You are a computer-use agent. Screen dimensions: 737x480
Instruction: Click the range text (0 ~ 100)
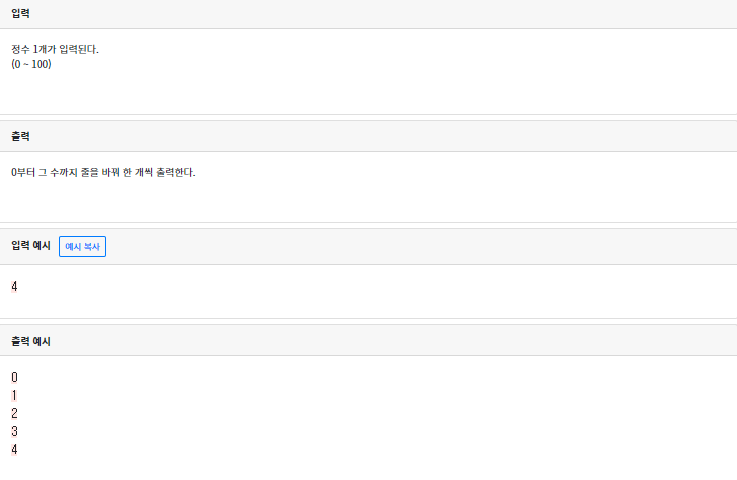tap(31, 64)
